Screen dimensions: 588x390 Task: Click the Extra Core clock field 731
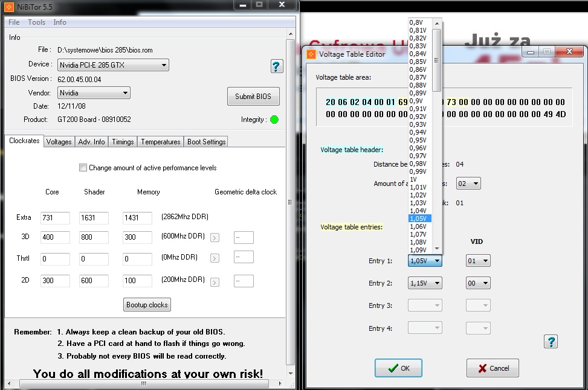(x=55, y=218)
